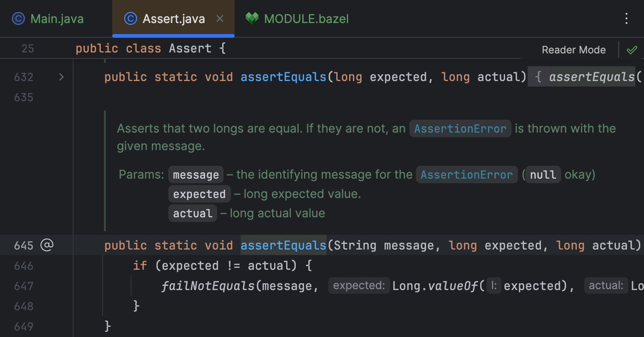Open the editor tab options kebab menu
The width and height of the screenshot is (644, 337).
[627, 18]
